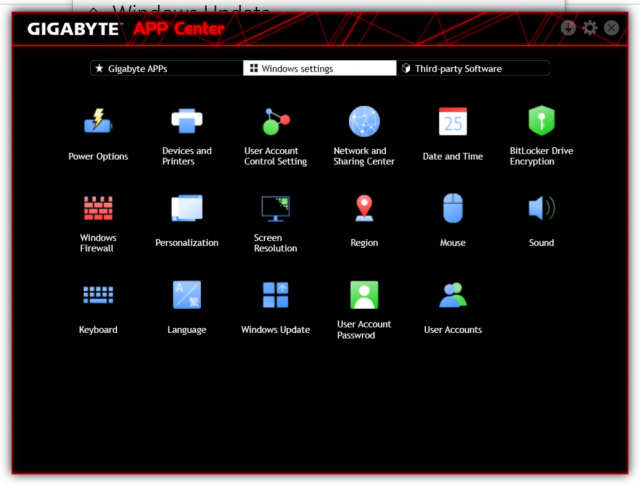Open User Account Password
The width and height of the screenshot is (640, 486).
pos(364,295)
